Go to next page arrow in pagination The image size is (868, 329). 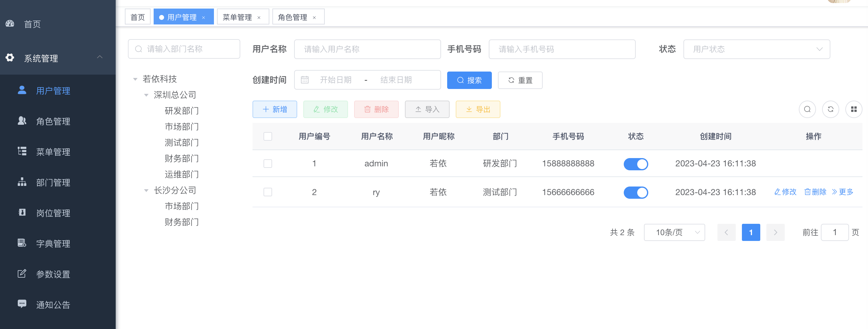click(x=775, y=232)
